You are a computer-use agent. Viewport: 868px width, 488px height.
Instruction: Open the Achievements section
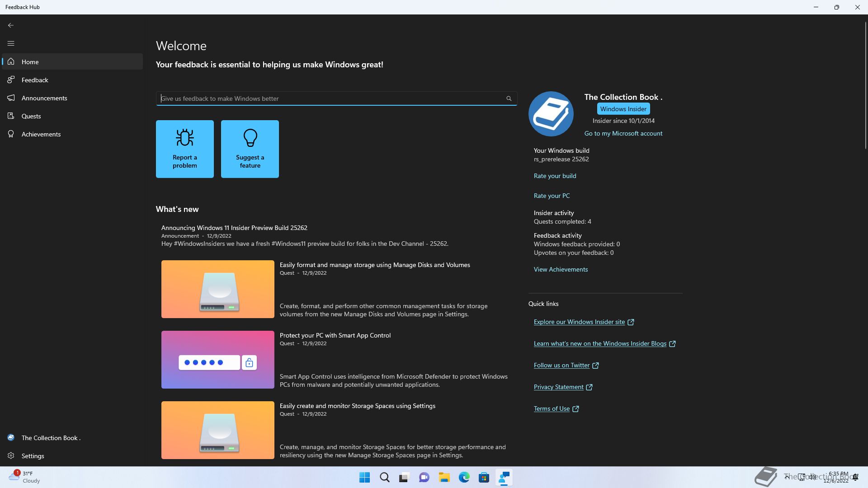72,134
